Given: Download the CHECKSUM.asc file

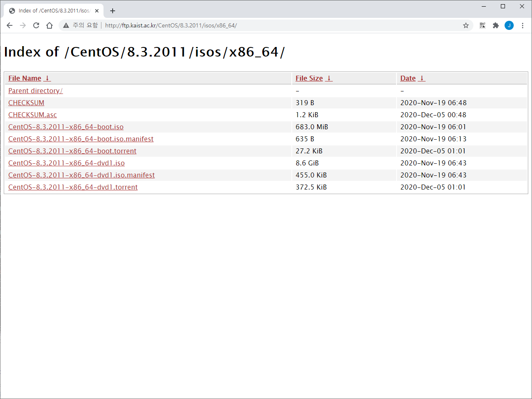Looking at the screenshot, I should 32,115.
